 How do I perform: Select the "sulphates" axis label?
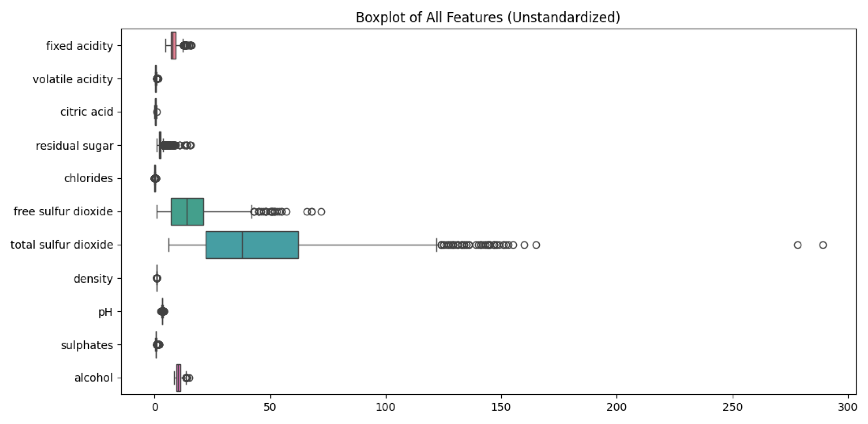point(87,345)
